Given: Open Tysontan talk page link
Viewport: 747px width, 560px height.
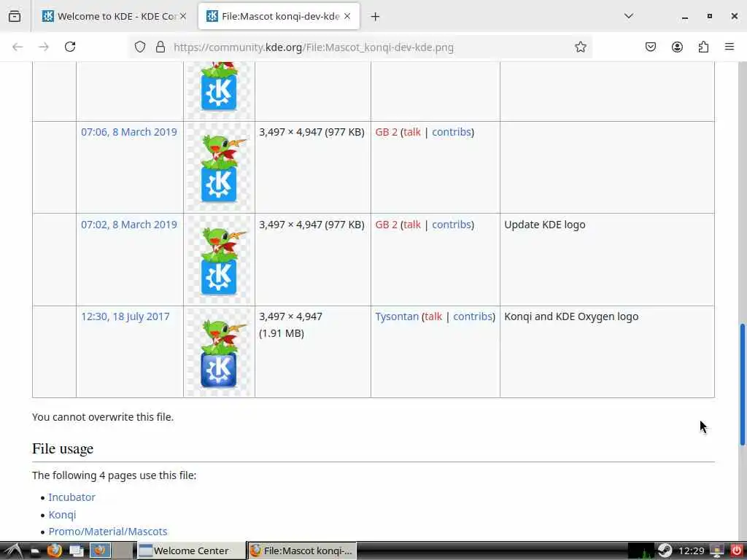Looking at the screenshot, I should pos(433,316).
